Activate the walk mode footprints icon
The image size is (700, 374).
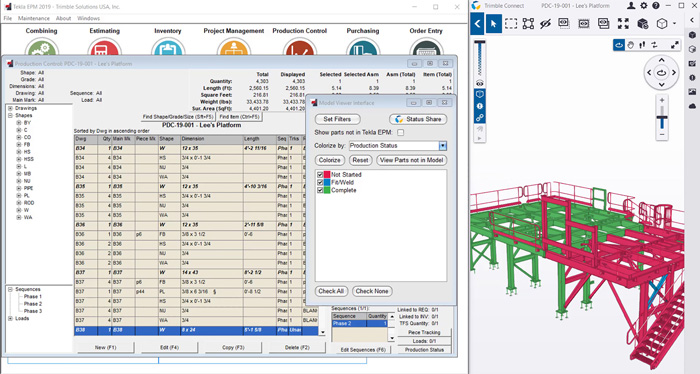(642, 45)
